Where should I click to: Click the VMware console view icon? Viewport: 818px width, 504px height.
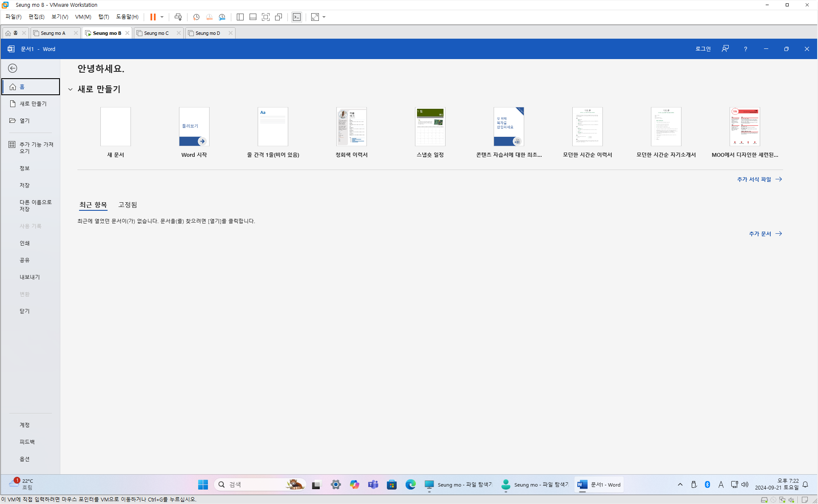tap(297, 17)
